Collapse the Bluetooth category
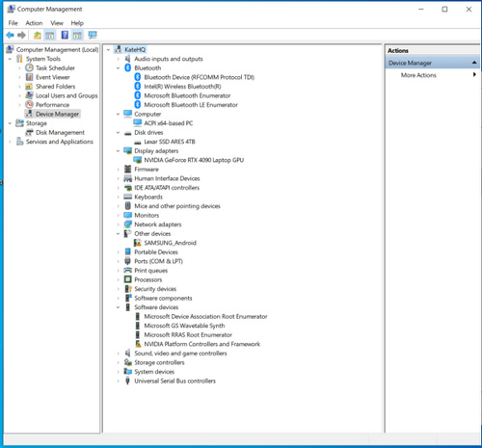The image size is (482, 448). (118, 68)
